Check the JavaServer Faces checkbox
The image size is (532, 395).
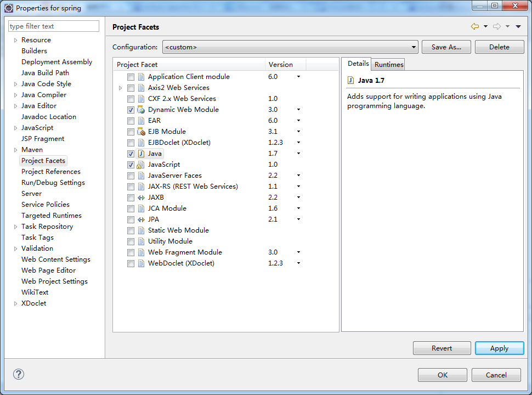point(131,176)
